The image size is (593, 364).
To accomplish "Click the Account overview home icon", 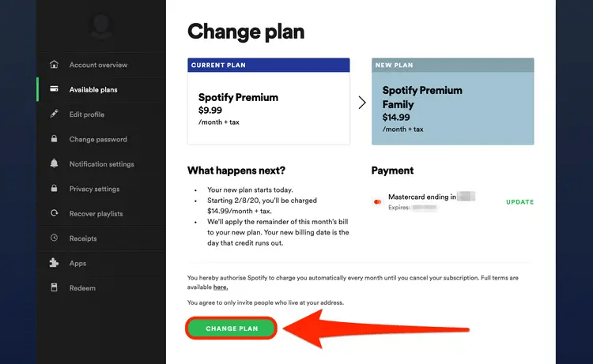I will 54,65.
